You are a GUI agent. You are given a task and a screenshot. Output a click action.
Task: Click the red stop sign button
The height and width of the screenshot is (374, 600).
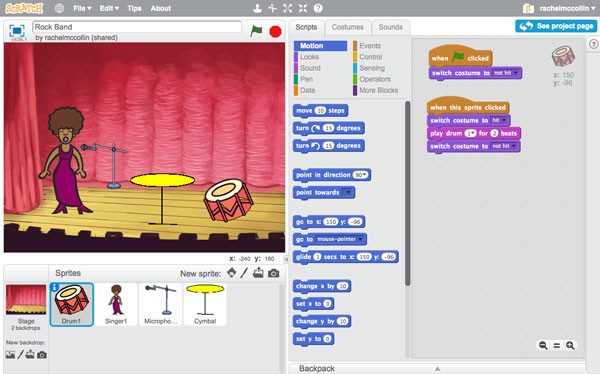click(275, 31)
